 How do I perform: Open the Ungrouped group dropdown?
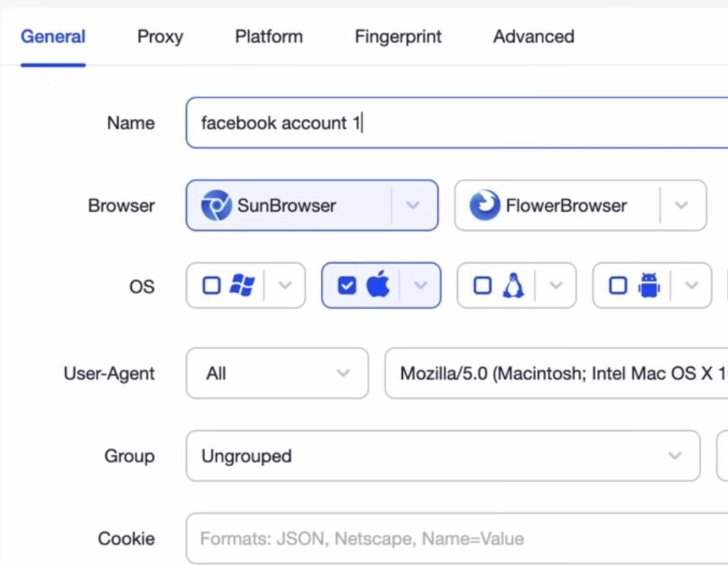443,456
